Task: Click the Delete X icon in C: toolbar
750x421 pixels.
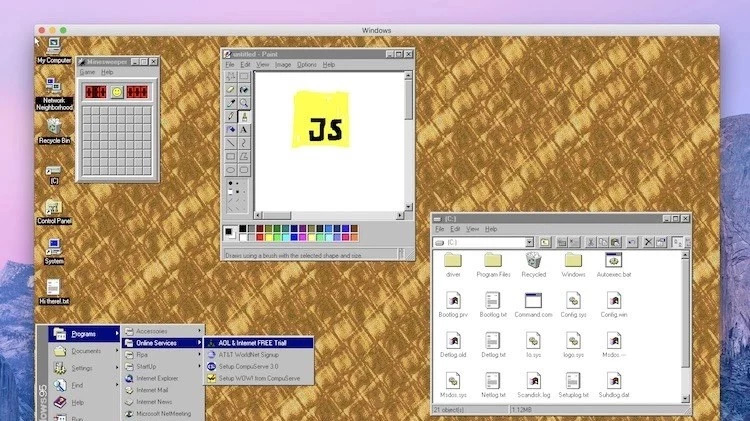Action: pyautogui.click(x=648, y=243)
